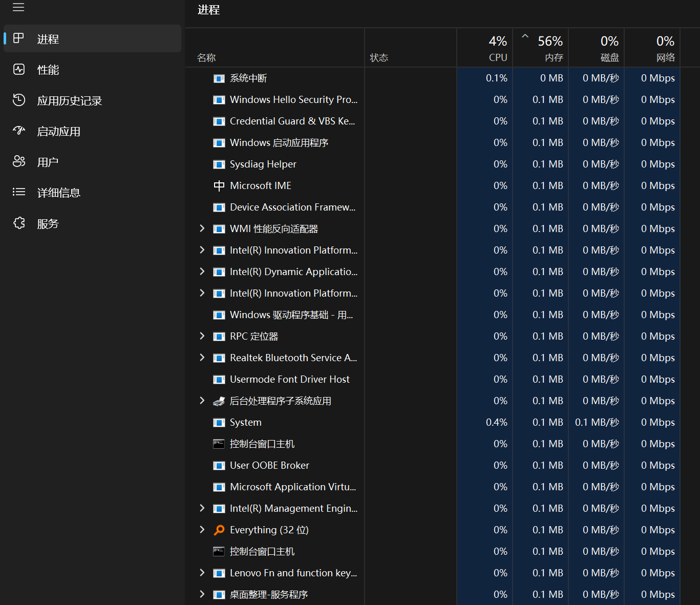
Task: Click the Services (服务) puzzle icon
Action: [19, 223]
